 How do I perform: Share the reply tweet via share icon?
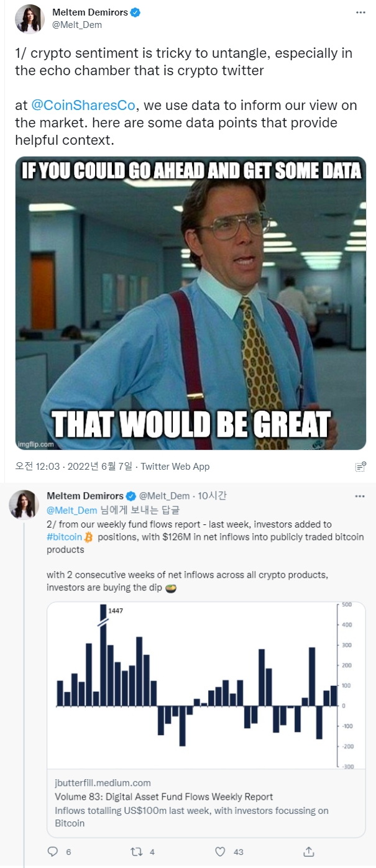tap(308, 851)
